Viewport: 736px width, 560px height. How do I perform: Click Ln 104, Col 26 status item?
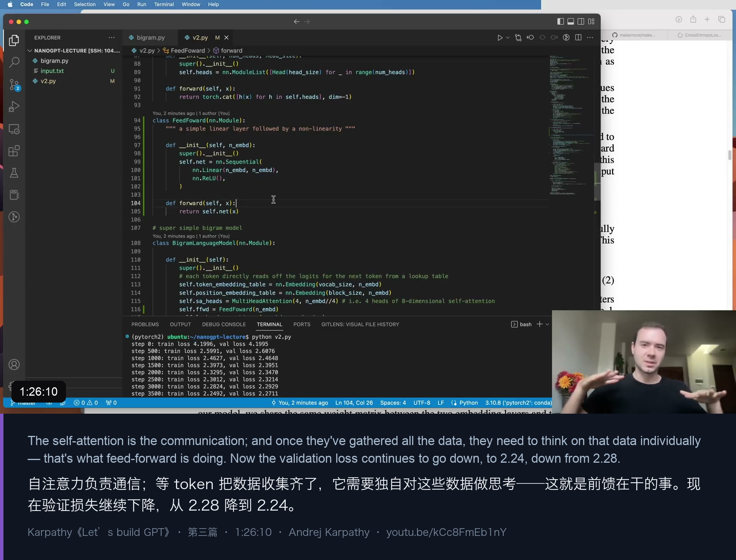pos(354,403)
